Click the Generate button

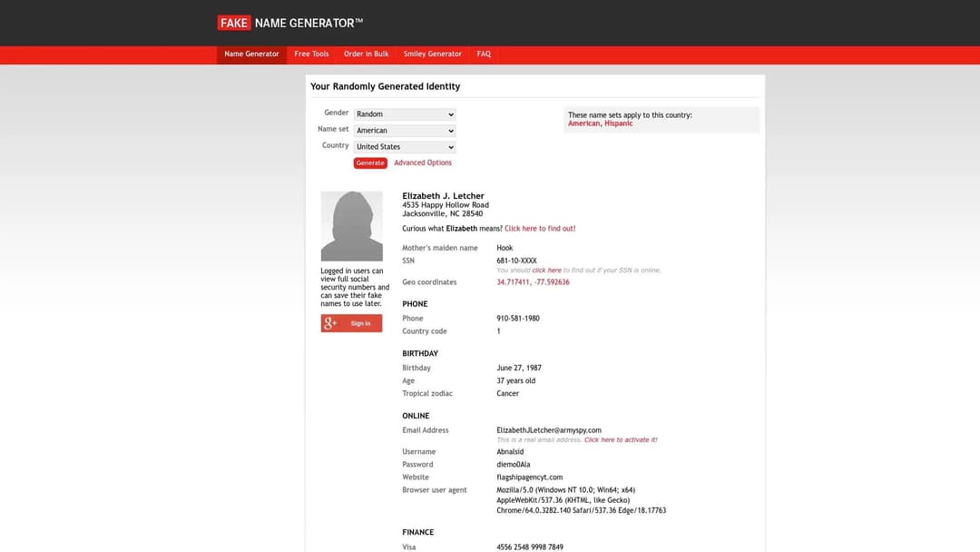click(369, 162)
